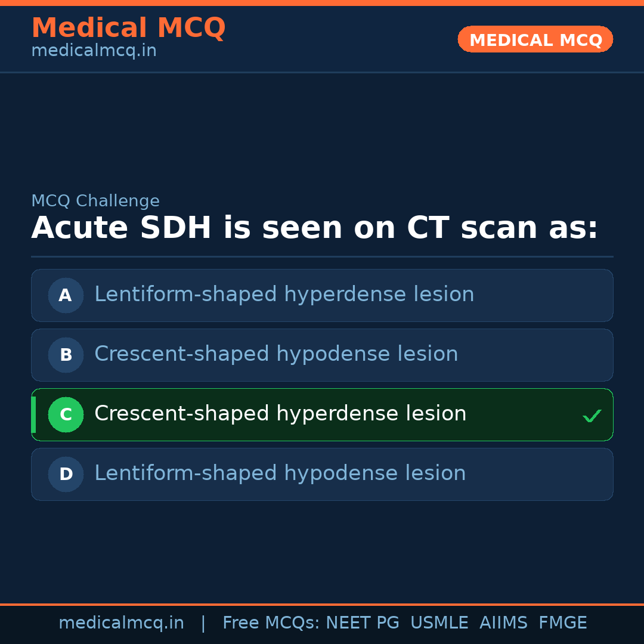Image resolution: width=644 pixels, height=644 pixels.
Task: Click the letter A circle badge
Action: click(66, 295)
